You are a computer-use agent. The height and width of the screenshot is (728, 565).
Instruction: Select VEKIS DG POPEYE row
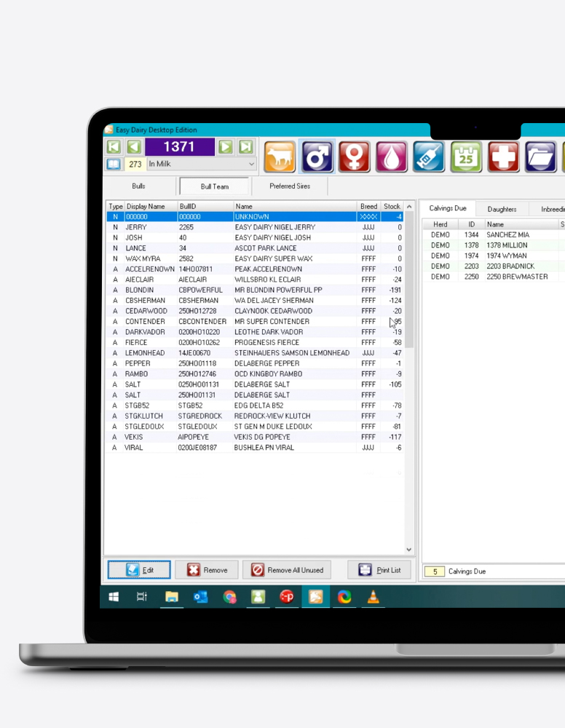pyautogui.click(x=255, y=437)
